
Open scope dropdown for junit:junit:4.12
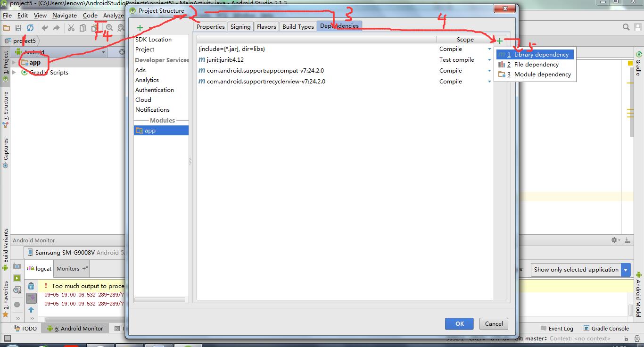[489, 60]
